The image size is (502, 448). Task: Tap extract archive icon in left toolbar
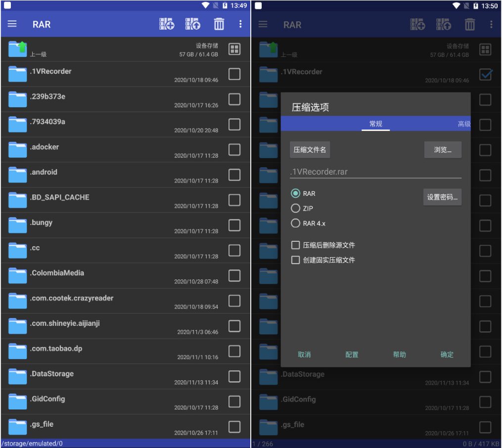(x=193, y=24)
